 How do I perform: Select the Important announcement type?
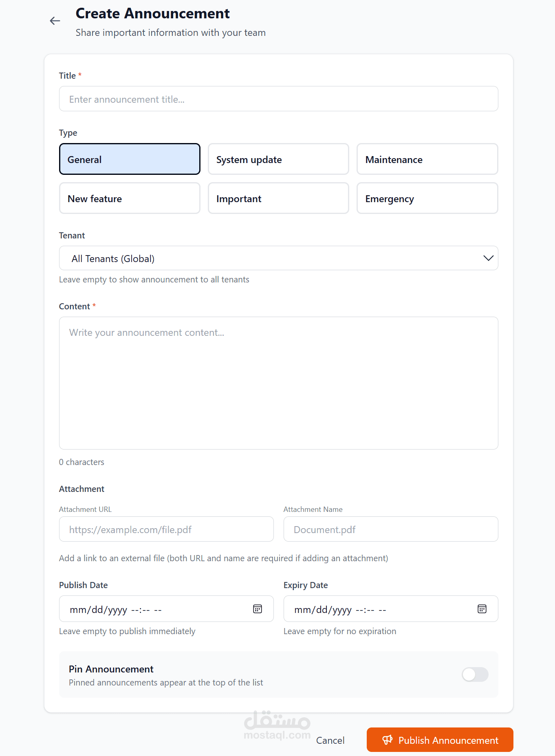coord(278,198)
